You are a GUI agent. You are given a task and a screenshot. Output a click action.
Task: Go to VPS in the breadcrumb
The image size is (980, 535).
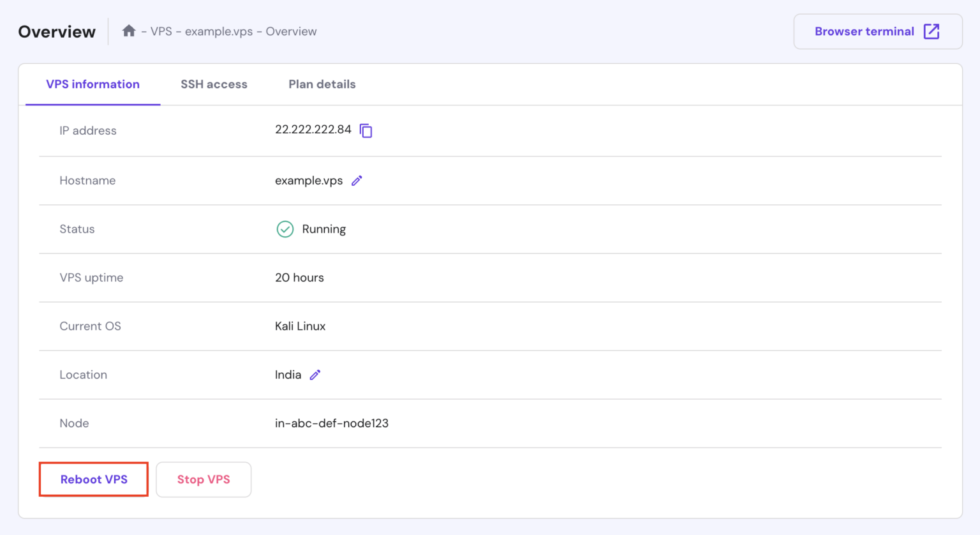click(161, 31)
